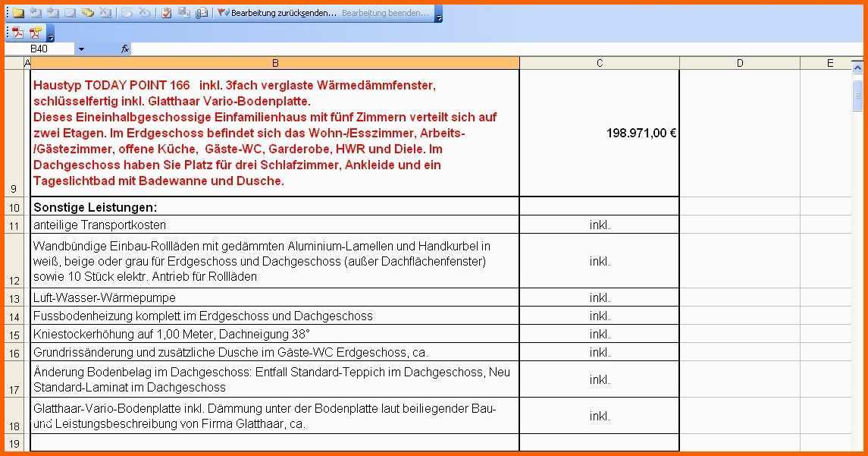The width and height of the screenshot is (868, 456).
Task: Go to the next comment icon
Action: (x=53, y=13)
